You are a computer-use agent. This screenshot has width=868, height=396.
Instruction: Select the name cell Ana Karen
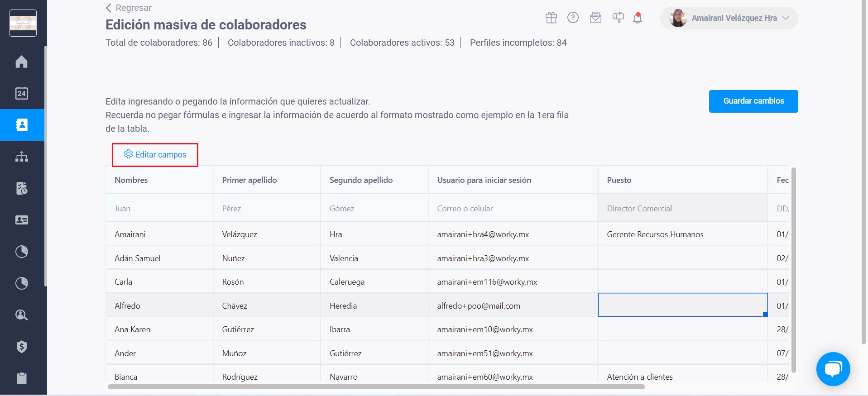click(x=159, y=329)
